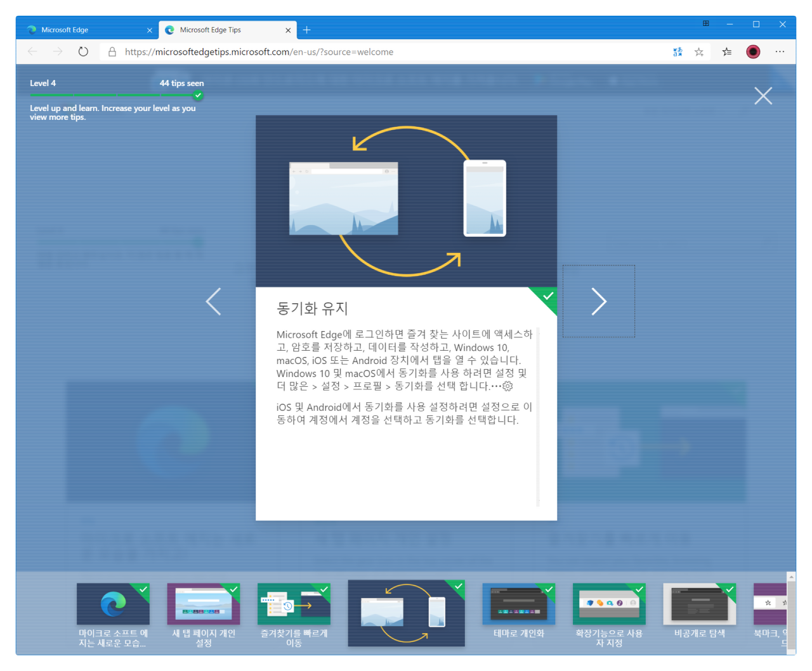Click the tip card vertical scrollbar
Image resolution: width=812 pixels, height=671 pixels.
coord(538,417)
